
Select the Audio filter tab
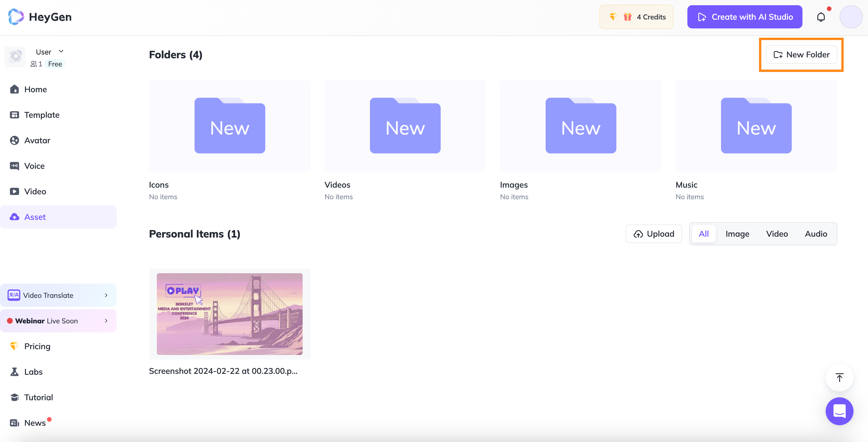coord(816,233)
